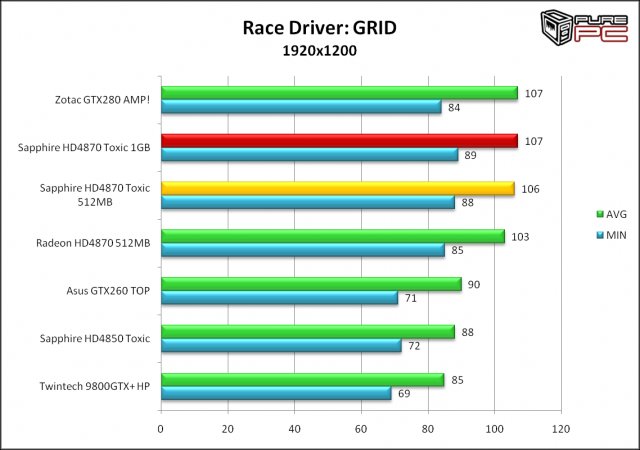The image size is (640, 450).
Task: Click the blue MIN bar for Sapphire HD4870 Toxic 512MB
Action: pos(308,203)
